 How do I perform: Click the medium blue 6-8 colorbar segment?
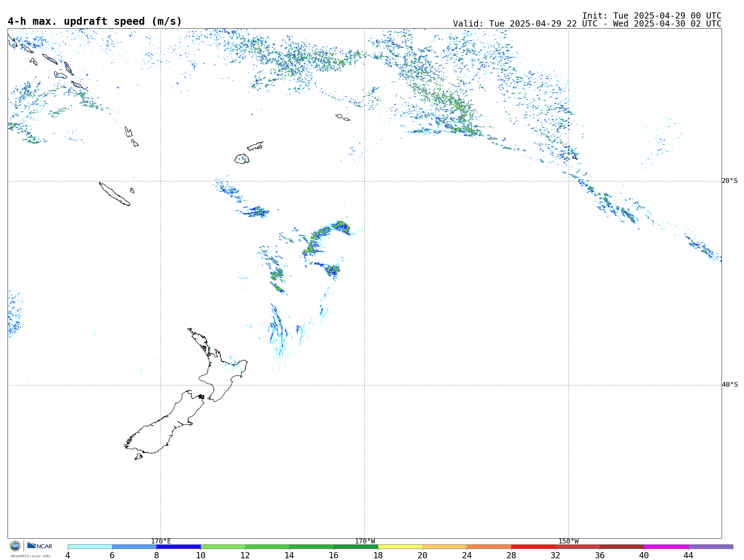pos(134,547)
